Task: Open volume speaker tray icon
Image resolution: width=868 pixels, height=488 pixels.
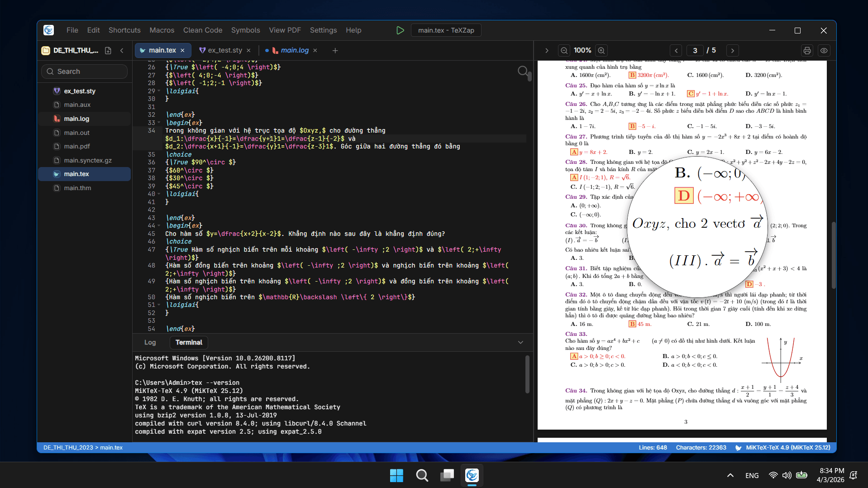Action: coord(787,475)
